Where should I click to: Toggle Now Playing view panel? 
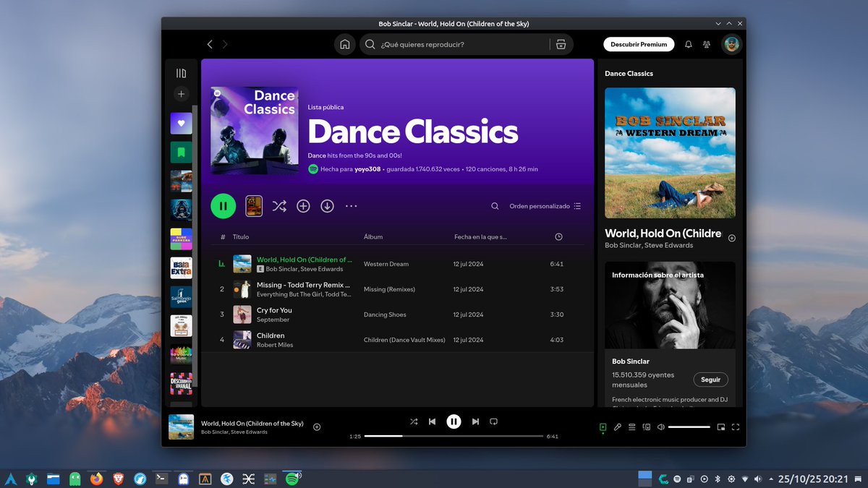[x=603, y=427]
